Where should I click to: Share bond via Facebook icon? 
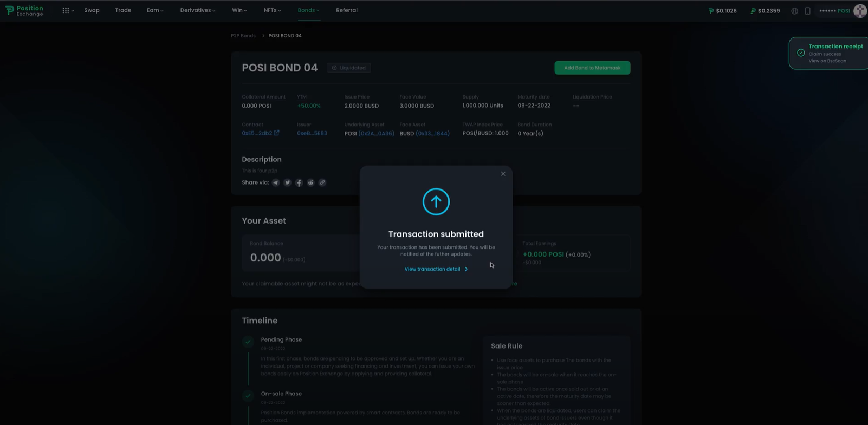coord(299,183)
